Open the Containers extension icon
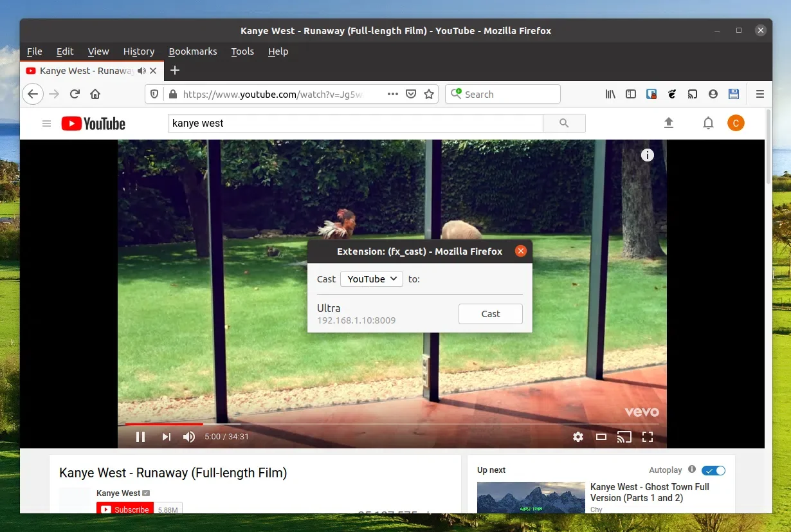The image size is (791, 532). coord(651,94)
